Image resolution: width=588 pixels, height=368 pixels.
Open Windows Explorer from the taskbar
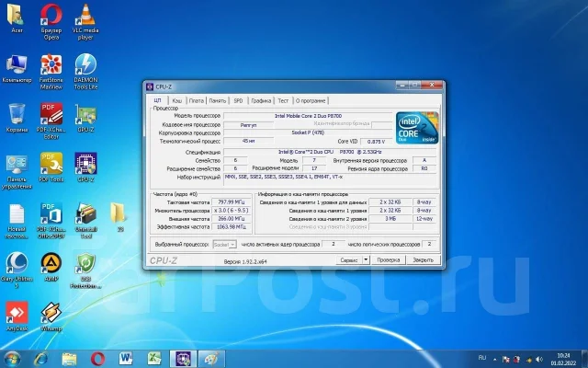click(69, 359)
